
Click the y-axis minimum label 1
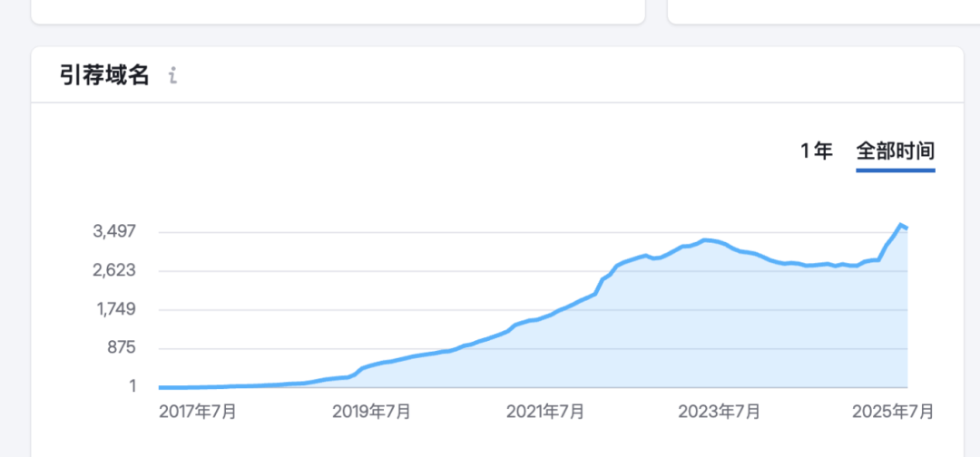[132, 386]
